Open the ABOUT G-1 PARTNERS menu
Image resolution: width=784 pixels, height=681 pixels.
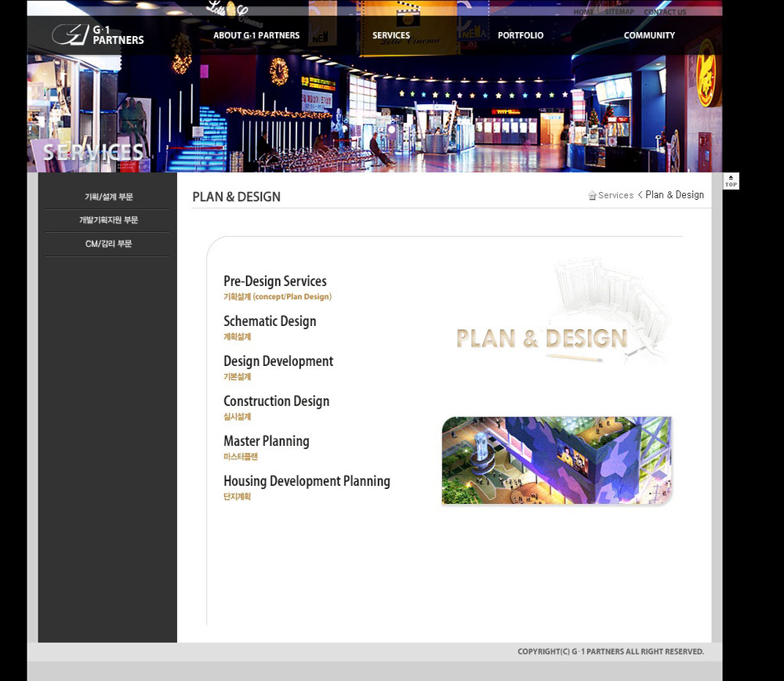[x=256, y=35]
